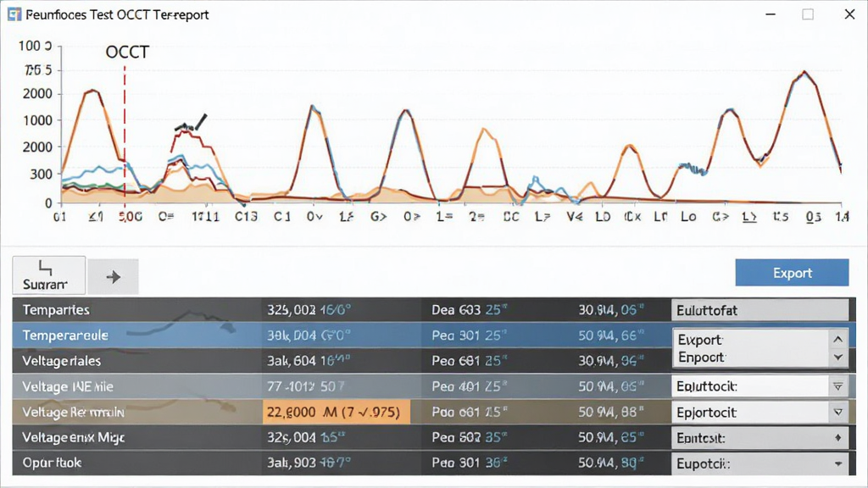Open the arrow tab next to Sugrarr

coord(113,277)
